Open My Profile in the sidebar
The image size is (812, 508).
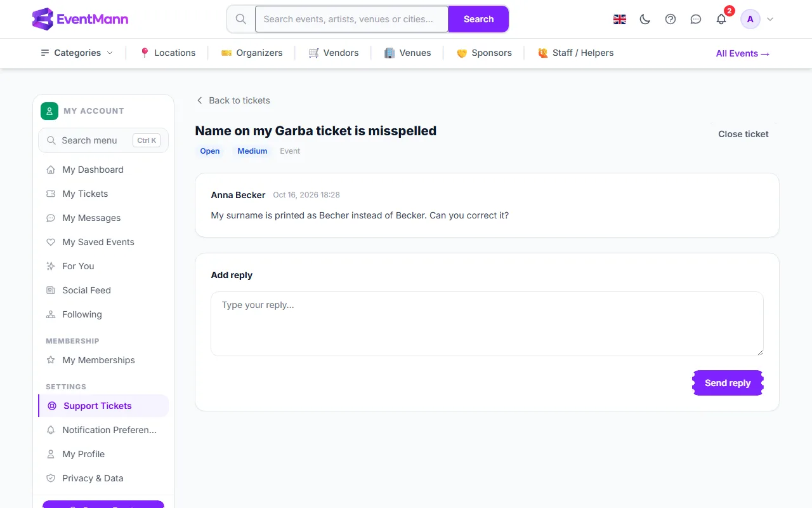coord(103,454)
